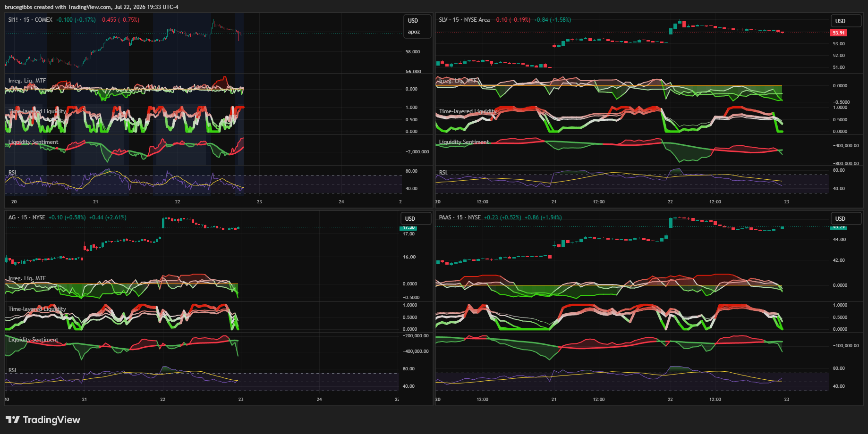Click the red 53.91 price tag on SLV
Screen dimensions: 868x434
click(839, 33)
